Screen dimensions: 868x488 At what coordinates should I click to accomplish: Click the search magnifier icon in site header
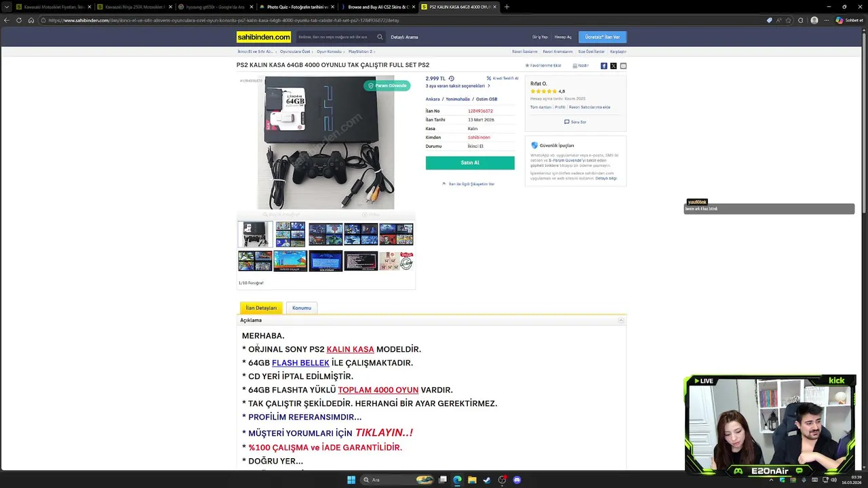click(380, 37)
